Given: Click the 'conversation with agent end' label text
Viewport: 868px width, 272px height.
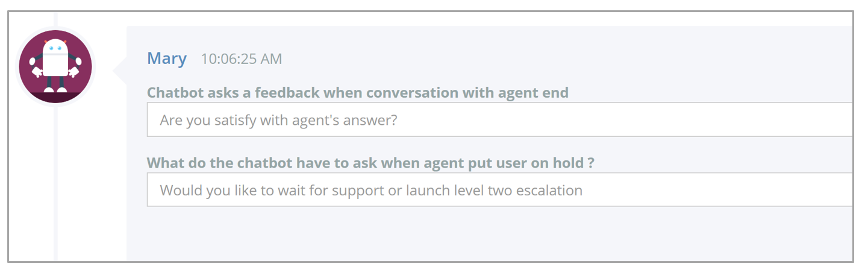Looking at the screenshot, I should click(x=467, y=93).
